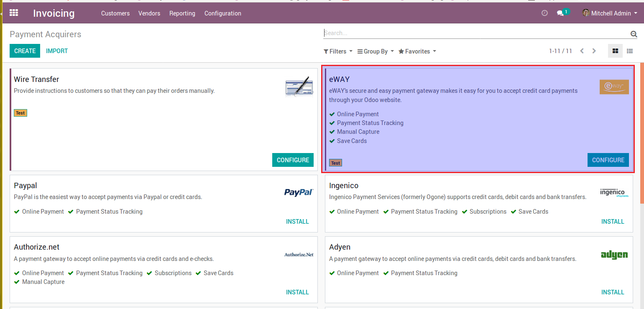This screenshot has width=644, height=309.
Task: Expand the Favorites dropdown
Action: click(x=417, y=51)
